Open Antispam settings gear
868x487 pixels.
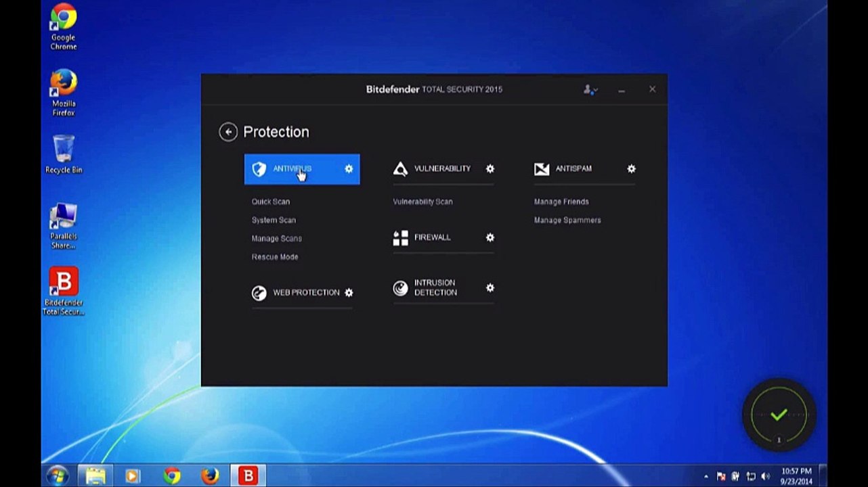[631, 168]
